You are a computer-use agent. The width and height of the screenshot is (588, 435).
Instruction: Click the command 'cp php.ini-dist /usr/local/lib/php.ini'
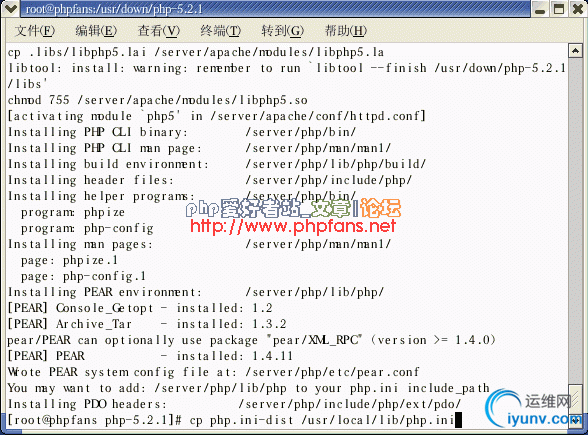(x=321, y=420)
